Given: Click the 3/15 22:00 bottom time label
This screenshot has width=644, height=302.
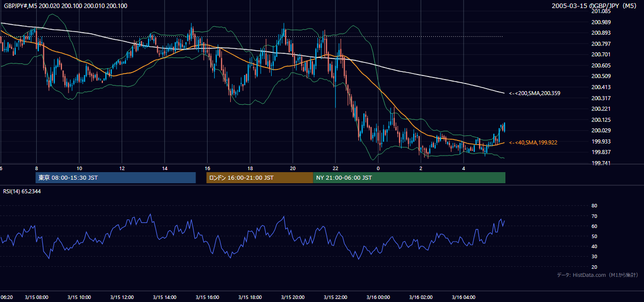Looking at the screenshot, I should [336, 297].
